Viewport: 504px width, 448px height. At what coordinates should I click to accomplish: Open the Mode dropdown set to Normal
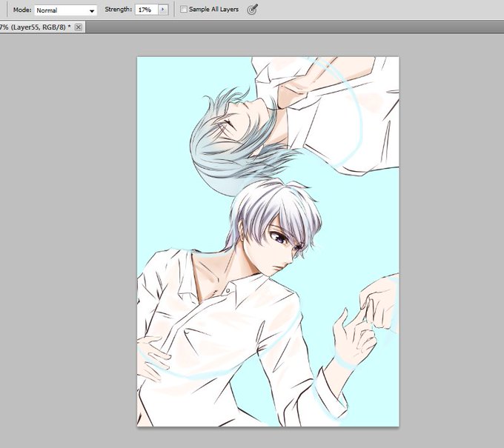(x=65, y=10)
